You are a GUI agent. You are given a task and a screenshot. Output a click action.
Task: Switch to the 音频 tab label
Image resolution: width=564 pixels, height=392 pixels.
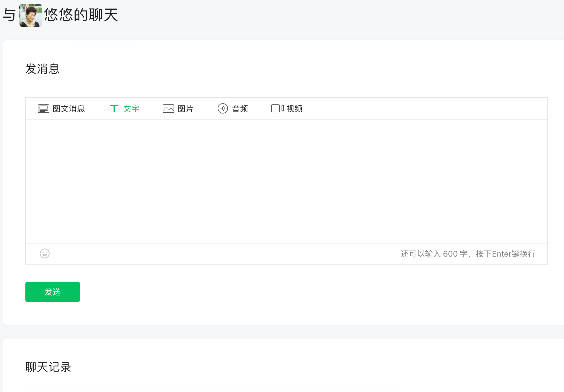(240, 109)
